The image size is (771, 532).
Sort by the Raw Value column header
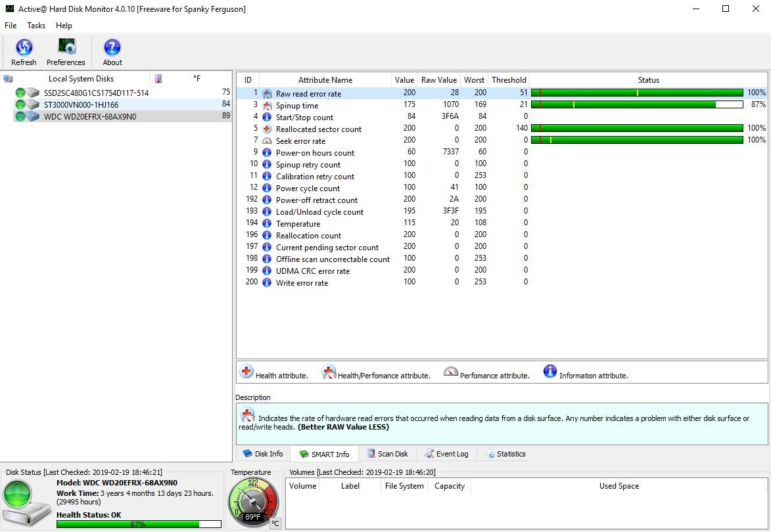click(438, 80)
